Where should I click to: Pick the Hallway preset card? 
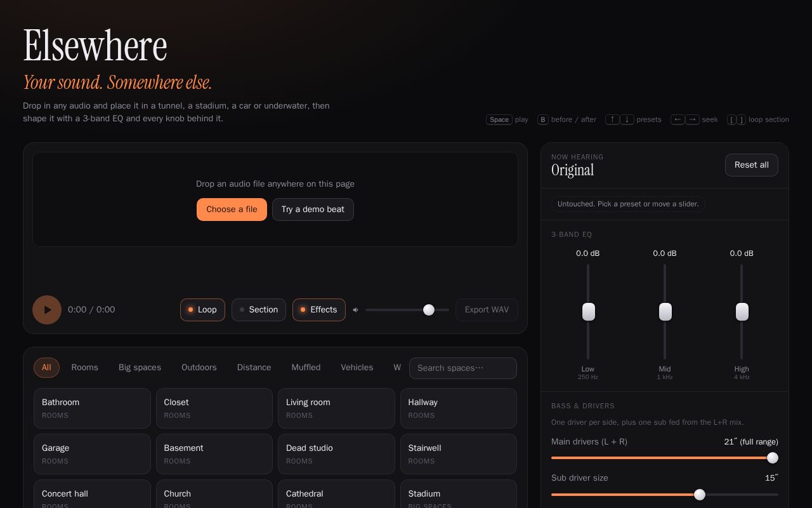pyautogui.click(x=459, y=408)
